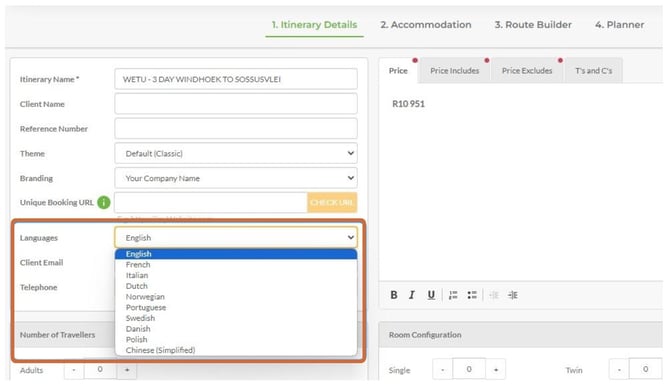Click the Twin room quantity field

[x=645, y=369]
